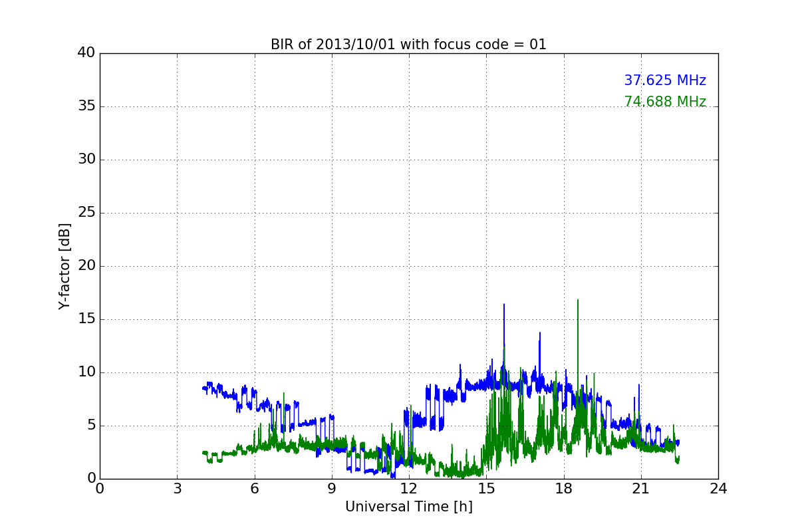Click the y-axis tick label '35'

[x=86, y=106]
